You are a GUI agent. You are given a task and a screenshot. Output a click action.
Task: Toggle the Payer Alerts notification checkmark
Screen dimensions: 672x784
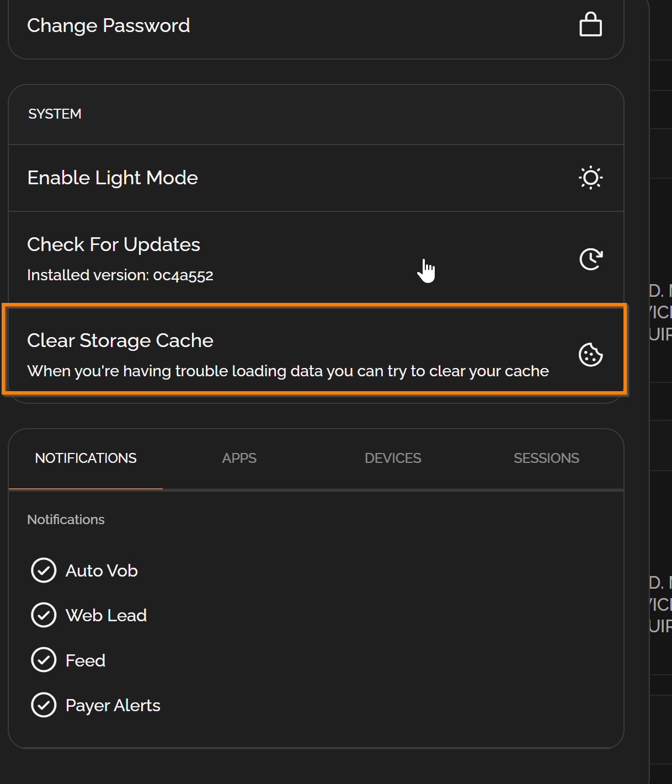[44, 705]
